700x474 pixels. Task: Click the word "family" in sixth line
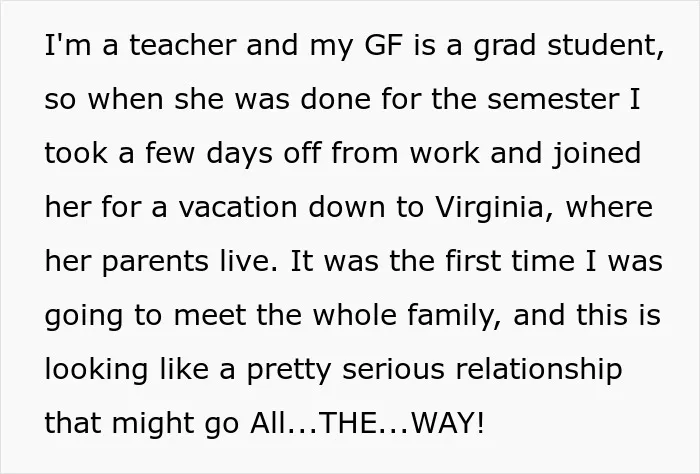451,316
